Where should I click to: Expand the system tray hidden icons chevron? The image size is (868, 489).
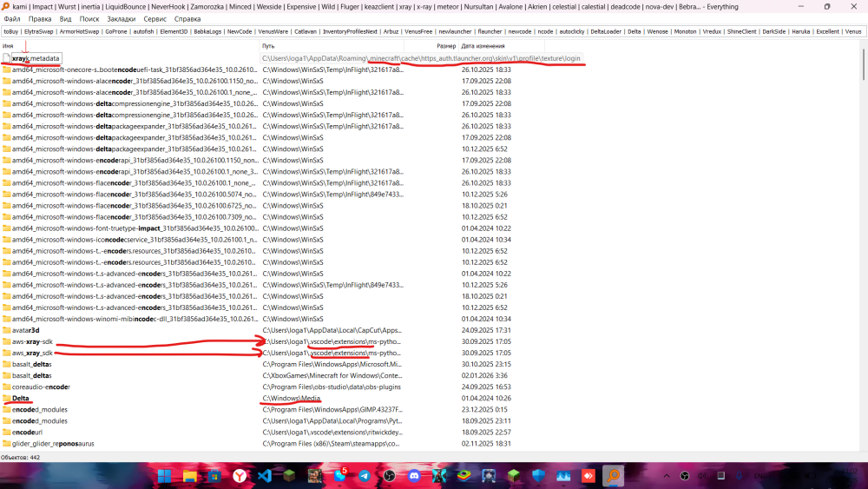(x=667, y=476)
